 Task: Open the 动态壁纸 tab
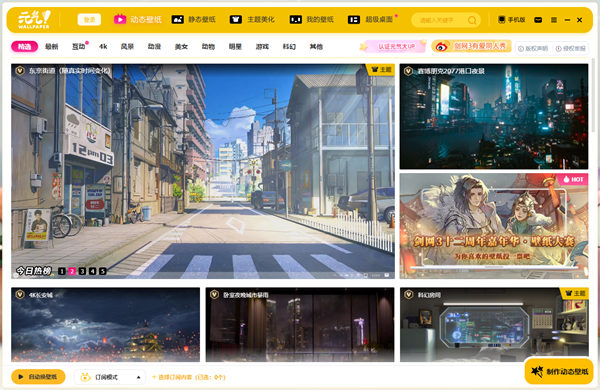[x=138, y=20]
